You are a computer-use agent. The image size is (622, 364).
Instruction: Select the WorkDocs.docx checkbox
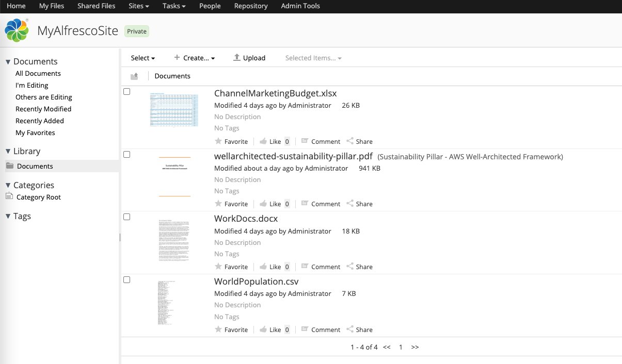[x=127, y=217]
